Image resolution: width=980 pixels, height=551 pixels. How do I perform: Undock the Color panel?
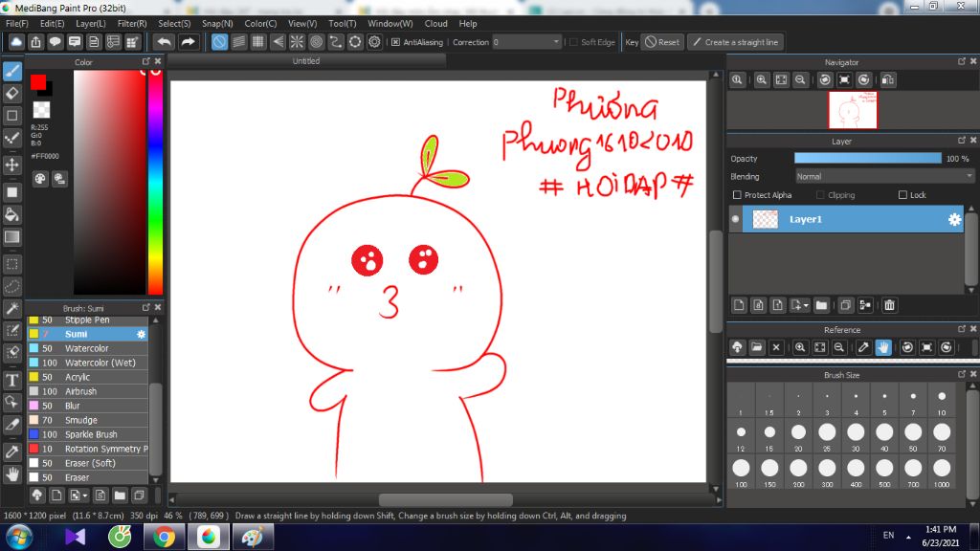tap(146, 61)
